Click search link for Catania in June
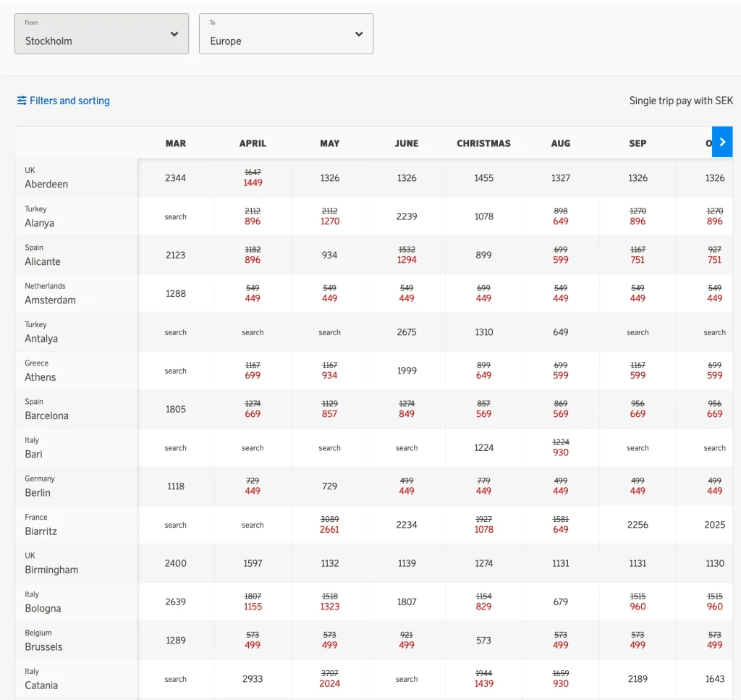 [x=407, y=679]
